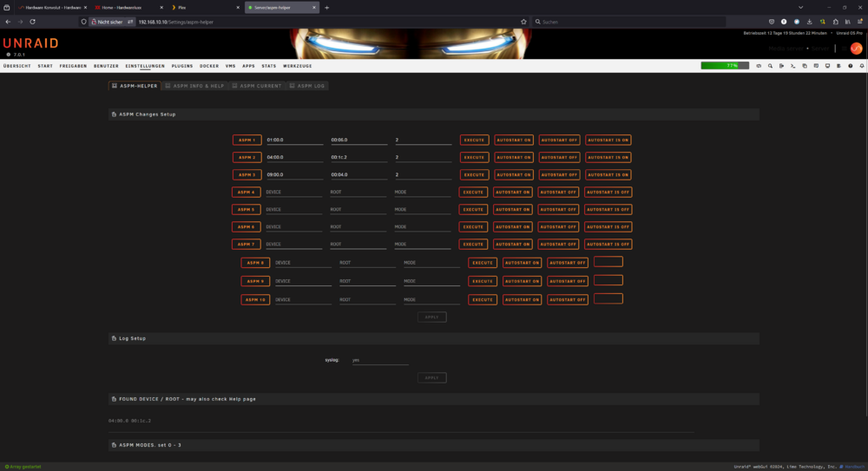
Task: Switch to the ASPM INFO & HELP tab
Action: pos(194,86)
